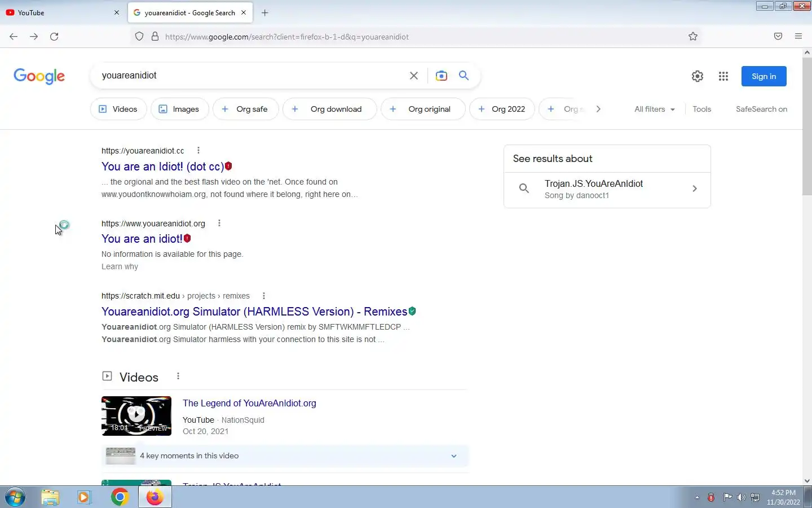Add 'Org original' to search
This screenshot has width=812, height=508.
pyautogui.click(x=423, y=109)
